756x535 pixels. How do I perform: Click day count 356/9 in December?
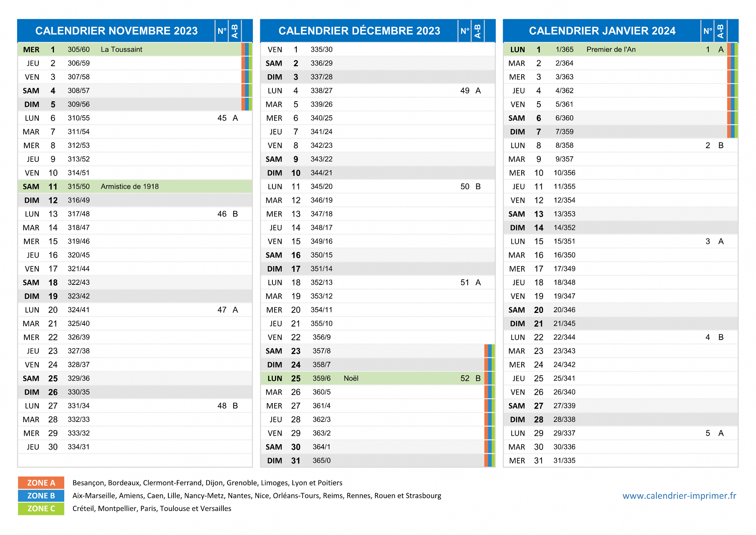point(322,337)
